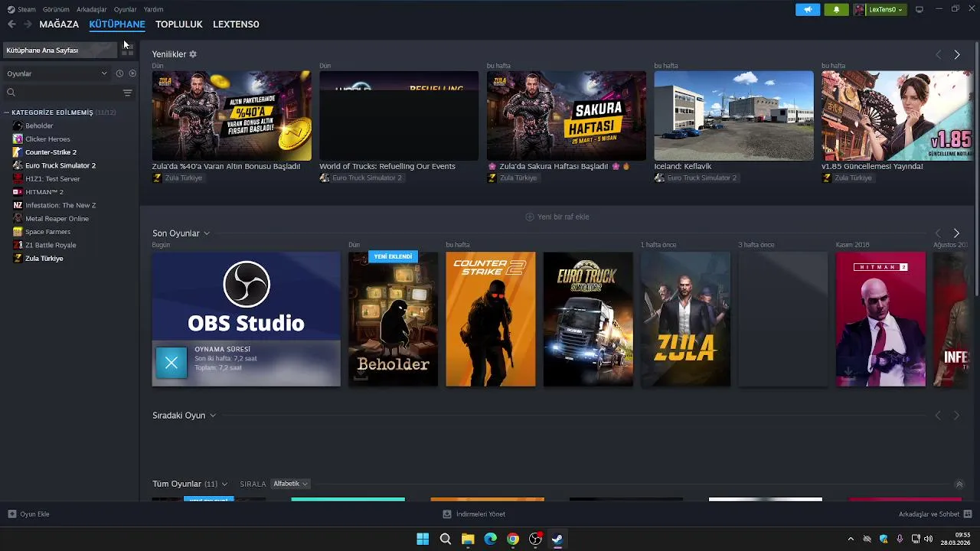This screenshot has width=980, height=551.
Task: Open Google Chrome from the taskbar
Action: [513, 539]
